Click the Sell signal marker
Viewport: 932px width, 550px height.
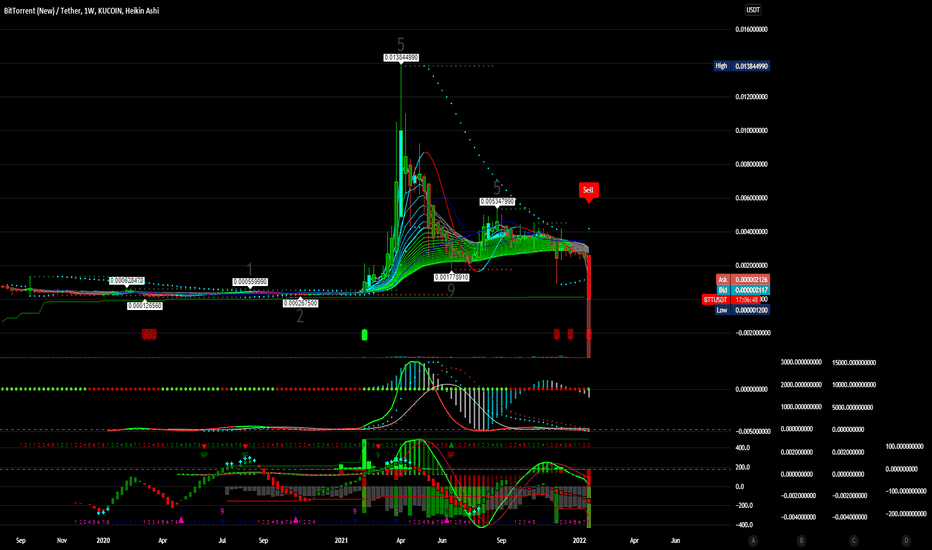coord(588,190)
